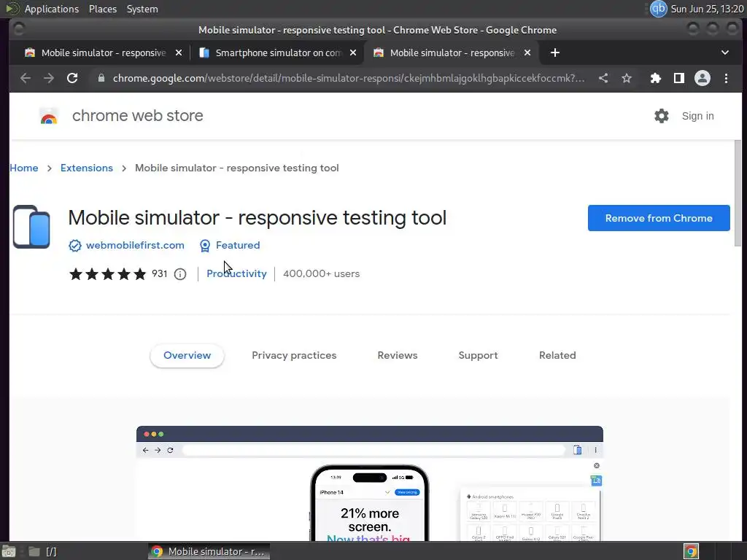This screenshot has height=560, width=747.
Task: Go to Extensions breadcrumb link
Action: click(87, 168)
